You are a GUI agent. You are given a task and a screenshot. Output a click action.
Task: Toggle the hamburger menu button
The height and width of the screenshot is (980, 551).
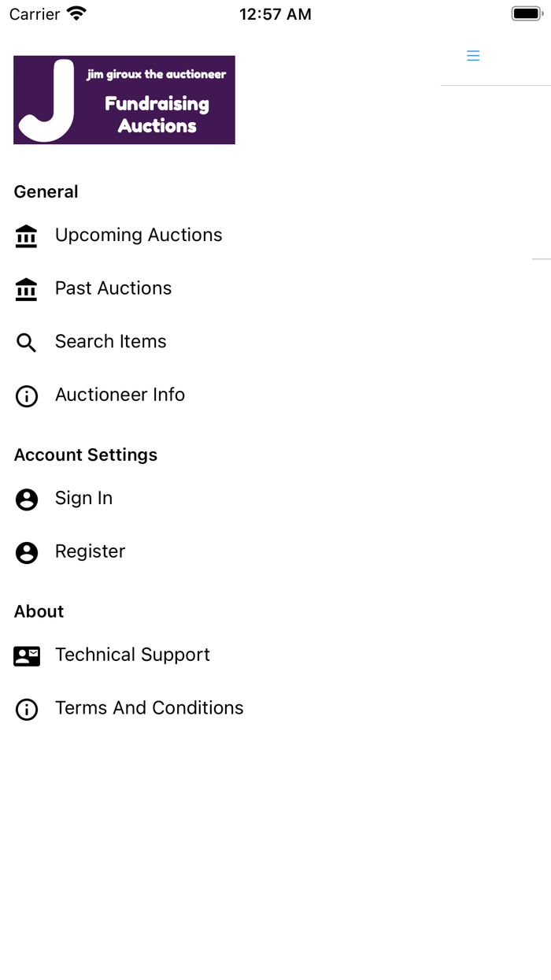[473, 56]
